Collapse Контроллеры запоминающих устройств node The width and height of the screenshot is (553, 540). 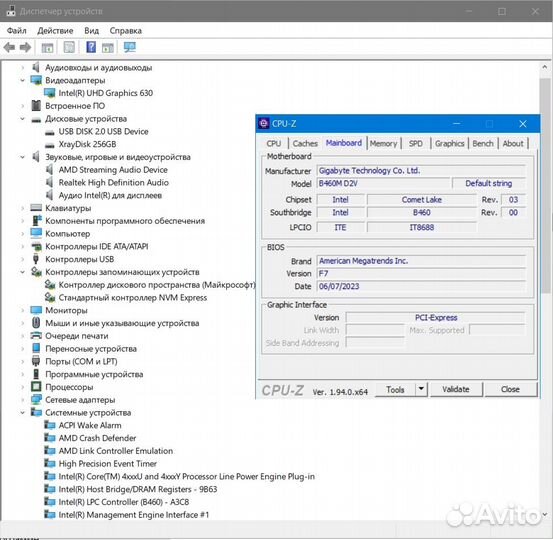(x=22, y=272)
